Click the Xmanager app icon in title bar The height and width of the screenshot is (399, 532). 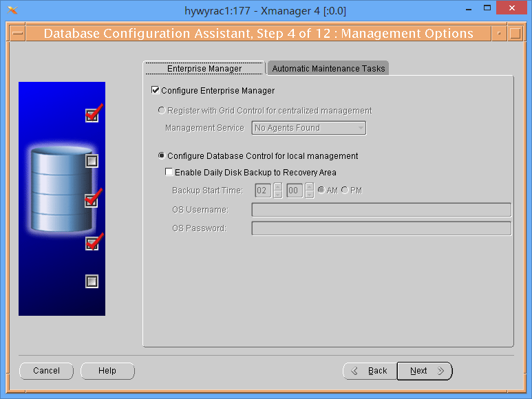[x=12, y=10]
